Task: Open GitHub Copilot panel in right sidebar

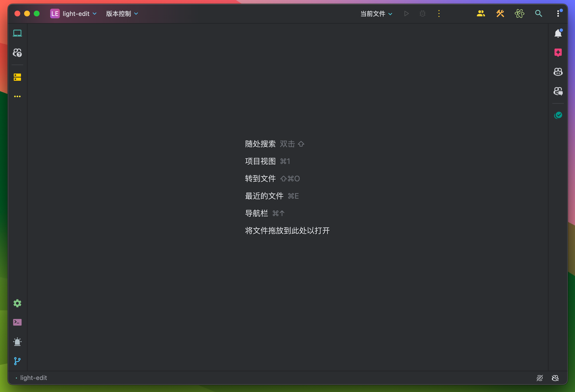Action: pos(558,72)
